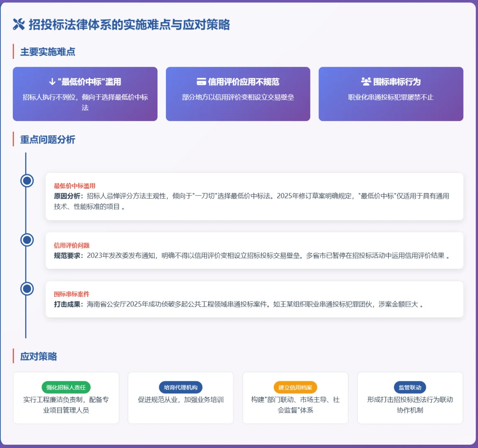Image resolution: width=478 pixels, height=448 pixels.
Task: Click the green 强化招标人责任 swatch
Action: (66, 387)
